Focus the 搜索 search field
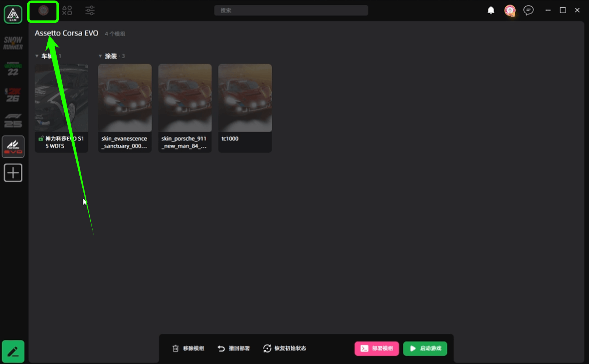This screenshot has width=589, height=364. click(291, 10)
